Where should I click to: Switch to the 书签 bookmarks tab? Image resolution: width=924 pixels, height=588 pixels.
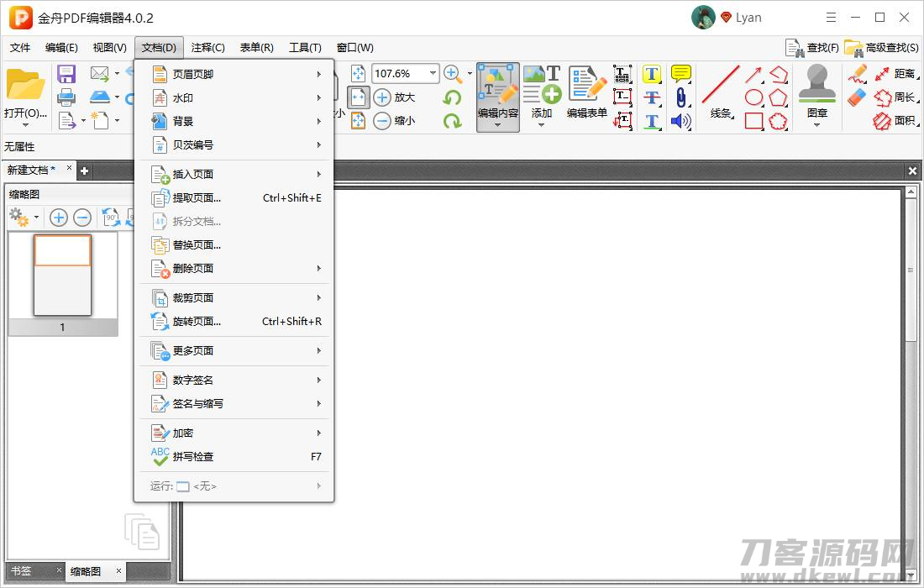21,571
